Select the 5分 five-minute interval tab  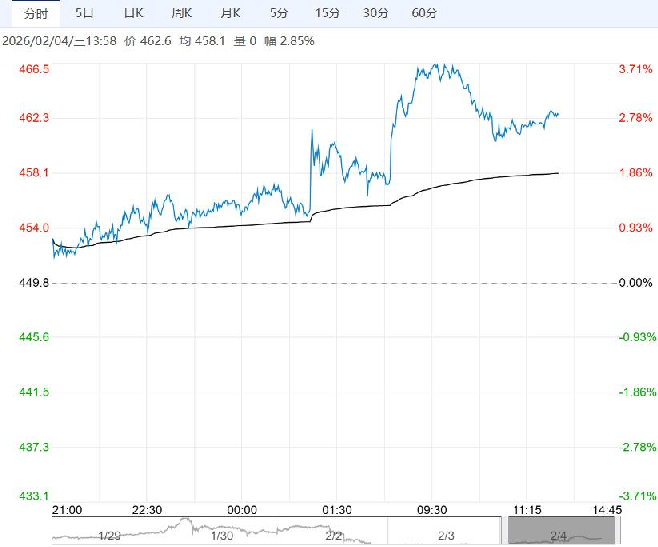click(281, 13)
